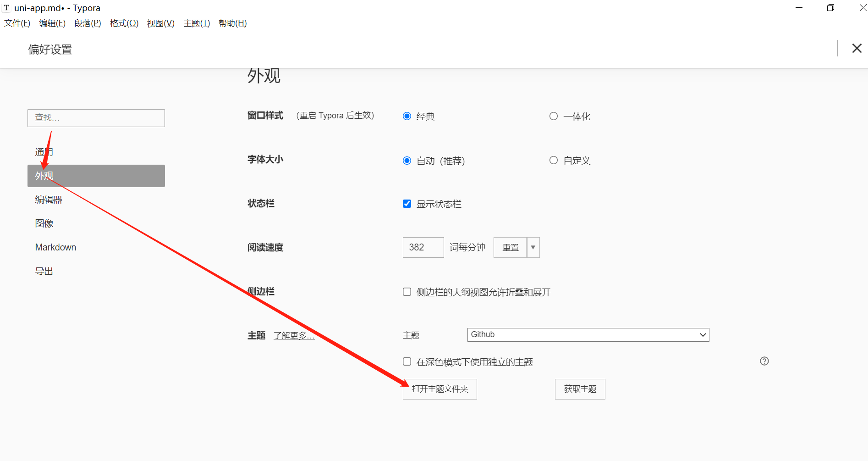Viewport: 868px width, 461px height.
Task: Click the 重置 reading speed button
Action: 510,247
